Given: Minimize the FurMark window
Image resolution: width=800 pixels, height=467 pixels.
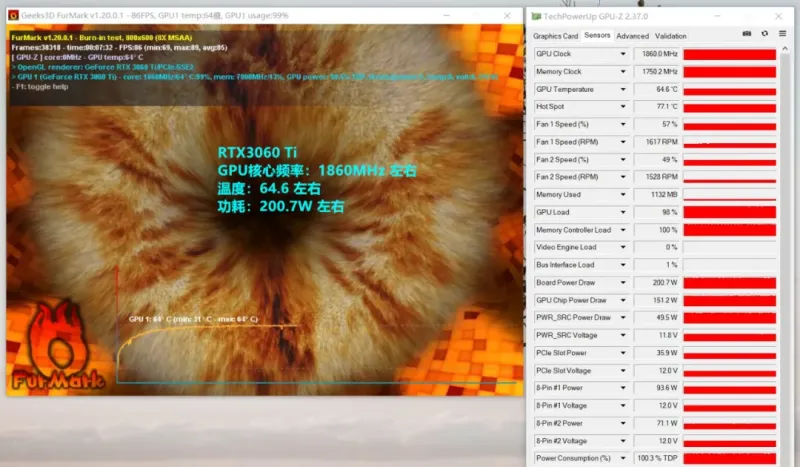Looking at the screenshot, I should coord(446,16).
